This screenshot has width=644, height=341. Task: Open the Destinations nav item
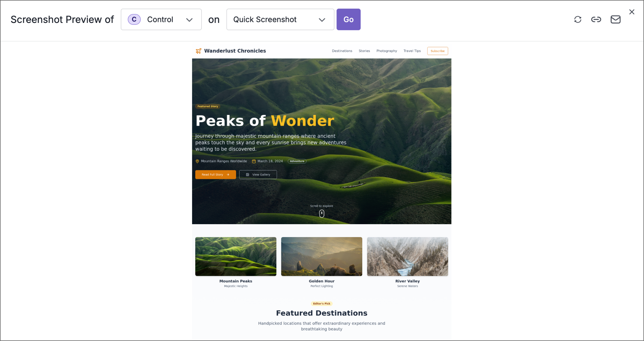coord(342,51)
